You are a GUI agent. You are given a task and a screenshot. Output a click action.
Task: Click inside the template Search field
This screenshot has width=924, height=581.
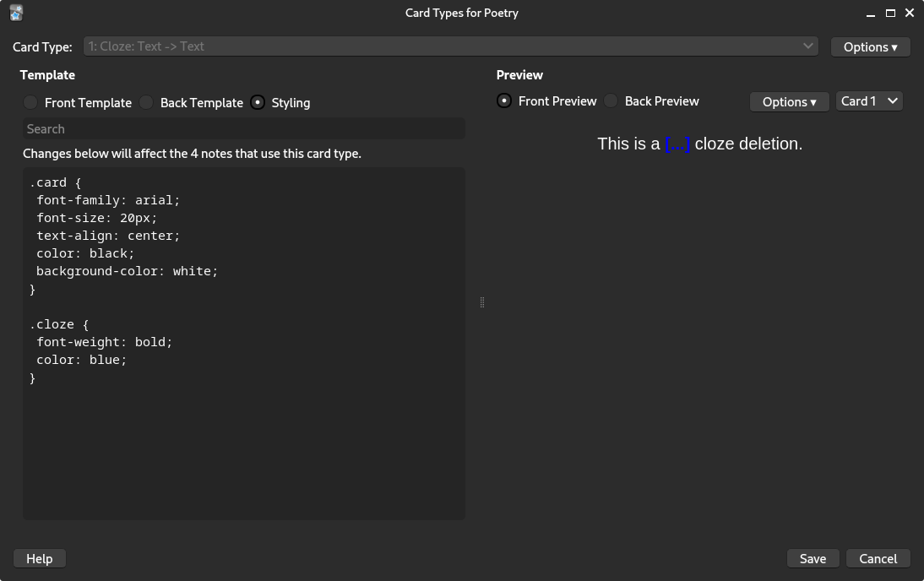tap(243, 128)
